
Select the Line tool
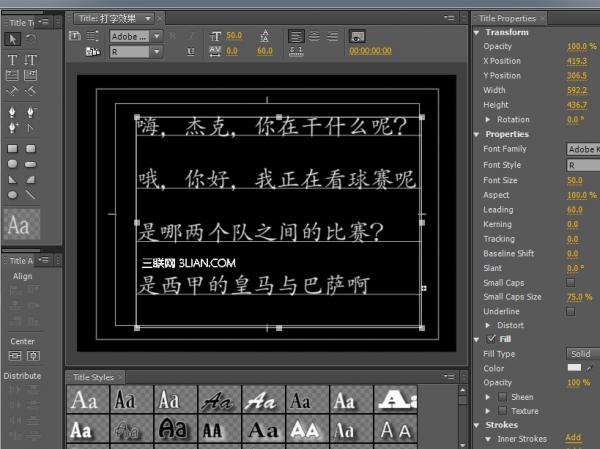pyautogui.click(x=30, y=194)
